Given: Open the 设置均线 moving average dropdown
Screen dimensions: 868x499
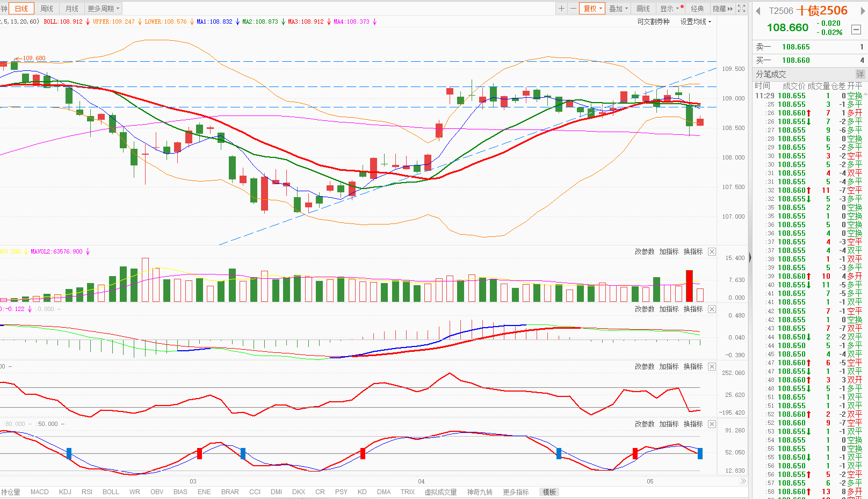Looking at the screenshot, I should [696, 21].
